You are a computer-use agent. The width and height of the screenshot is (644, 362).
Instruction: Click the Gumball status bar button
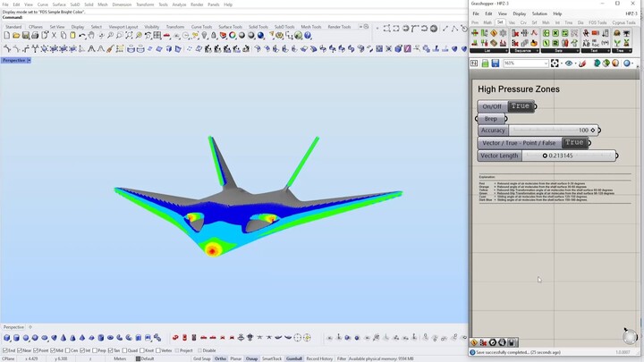(x=294, y=358)
